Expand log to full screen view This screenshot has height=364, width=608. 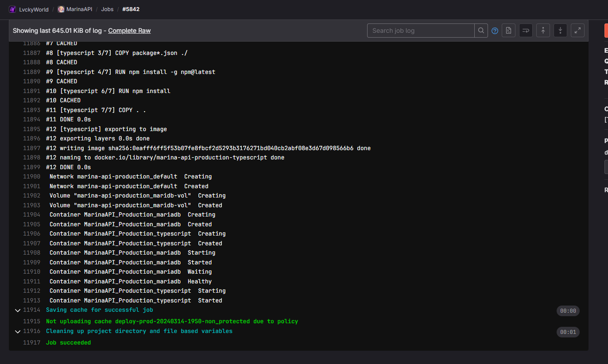click(577, 31)
